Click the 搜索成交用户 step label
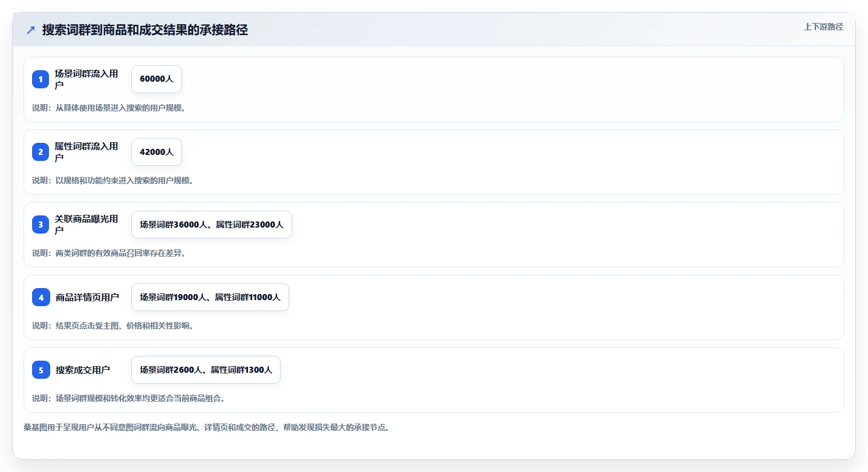The width and height of the screenshot is (868, 472). 83,370
